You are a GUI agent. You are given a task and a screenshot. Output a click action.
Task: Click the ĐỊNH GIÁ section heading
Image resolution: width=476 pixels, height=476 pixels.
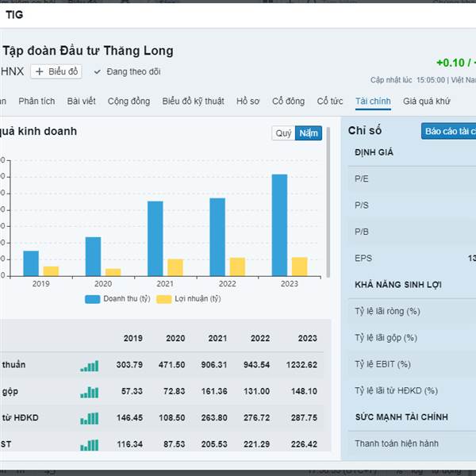pos(374,152)
